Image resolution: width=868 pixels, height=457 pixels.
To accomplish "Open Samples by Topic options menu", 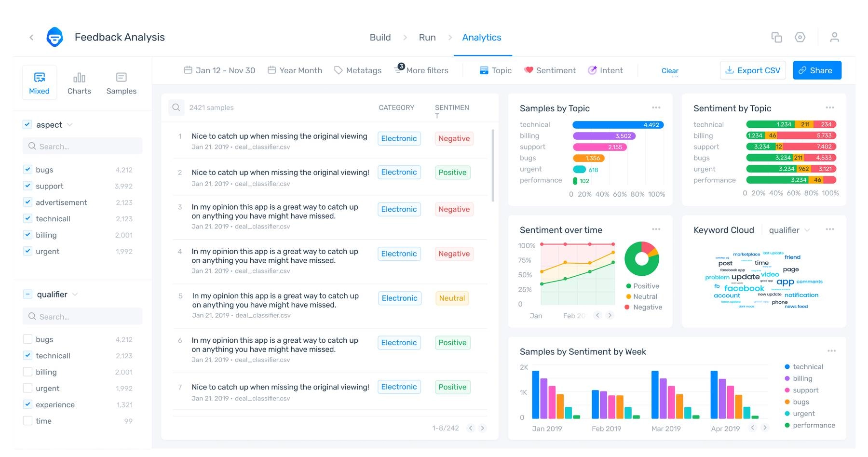I will point(656,108).
